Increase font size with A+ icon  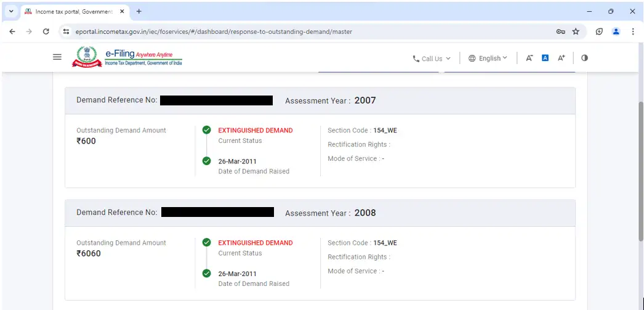tap(561, 58)
